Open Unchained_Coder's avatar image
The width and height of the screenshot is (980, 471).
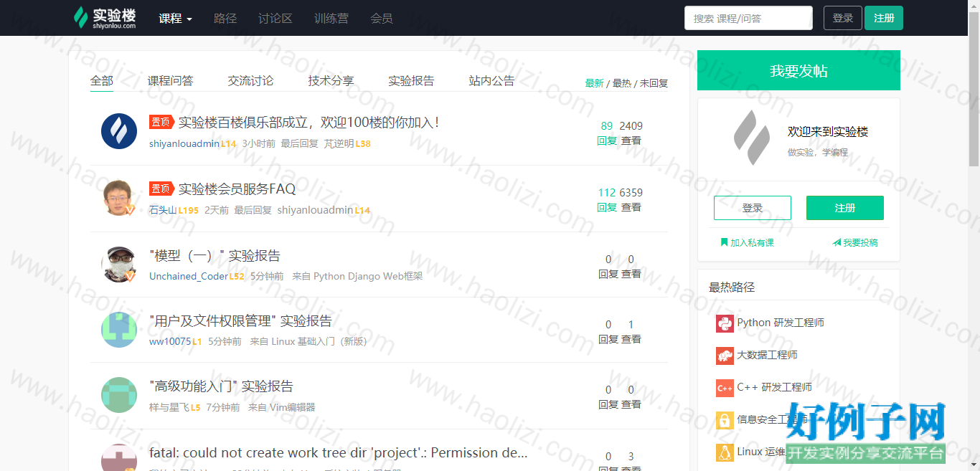click(x=119, y=265)
